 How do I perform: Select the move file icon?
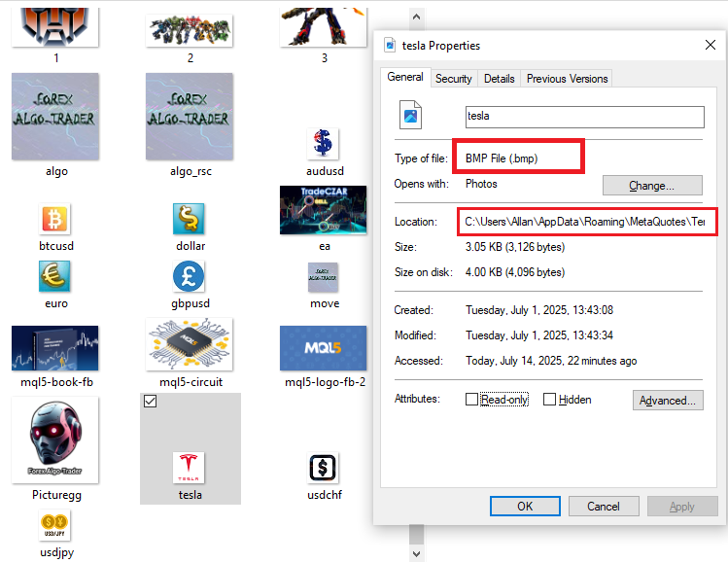(x=323, y=277)
